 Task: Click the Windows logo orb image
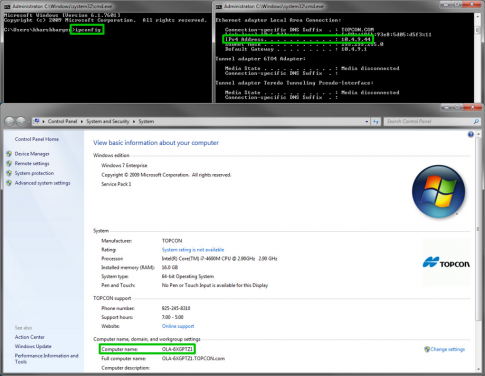click(438, 191)
